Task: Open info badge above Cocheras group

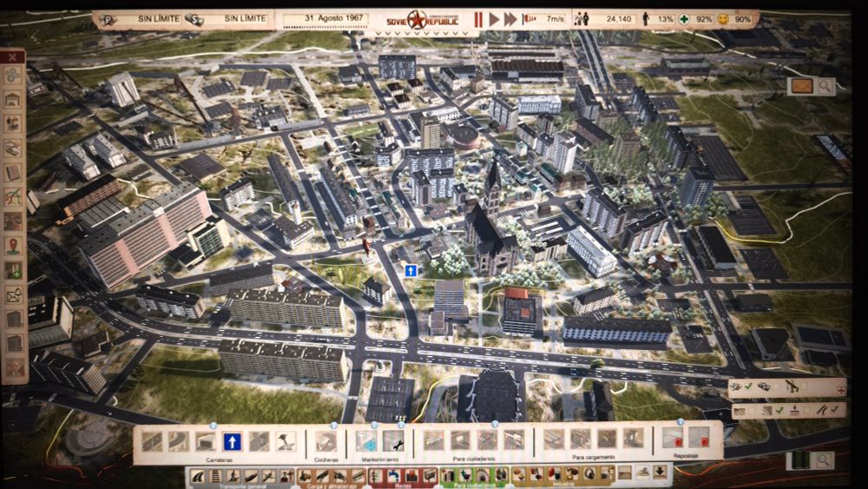Action: point(334,426)
